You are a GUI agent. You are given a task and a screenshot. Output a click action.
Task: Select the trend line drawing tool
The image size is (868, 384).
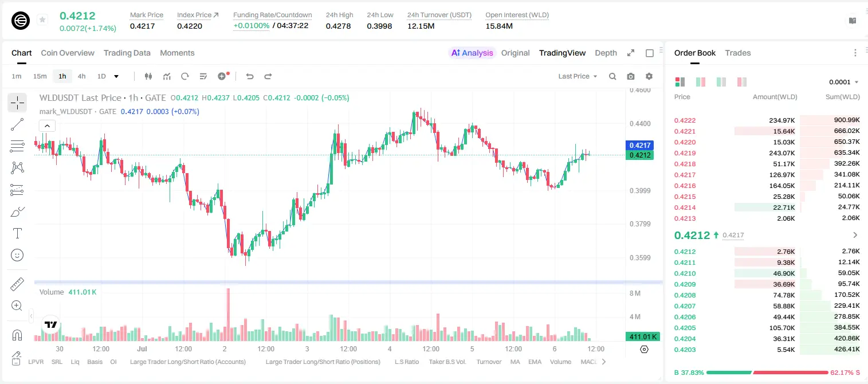pos(17,124)
